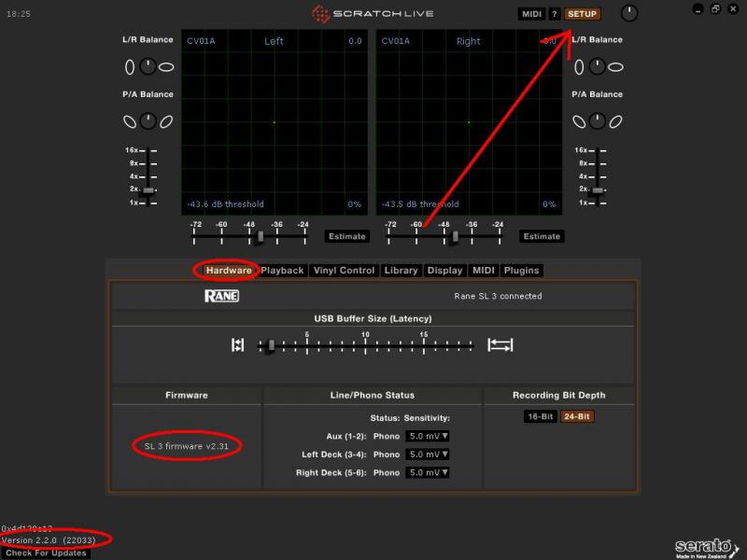The image size is (747, 560).
Task: Click the left-tilted ellipse left deck P/A icon
Action: click(x=130, y=122)
